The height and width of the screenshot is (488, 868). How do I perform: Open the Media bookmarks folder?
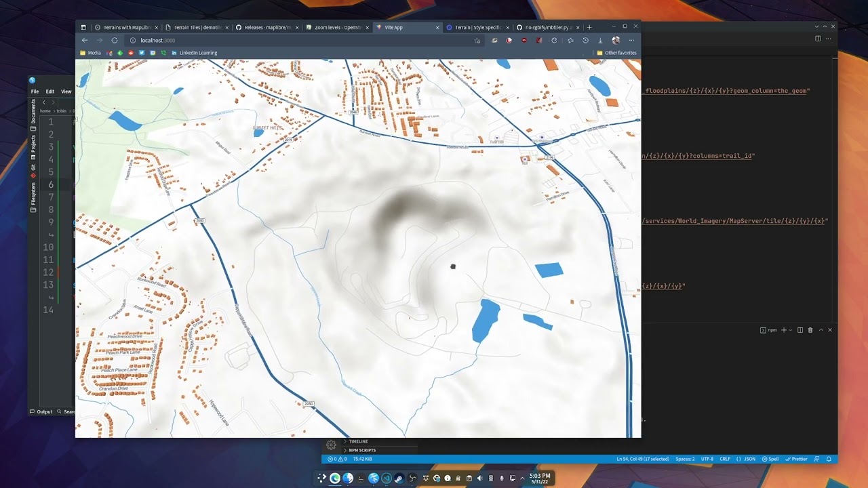tap(91, 53)
